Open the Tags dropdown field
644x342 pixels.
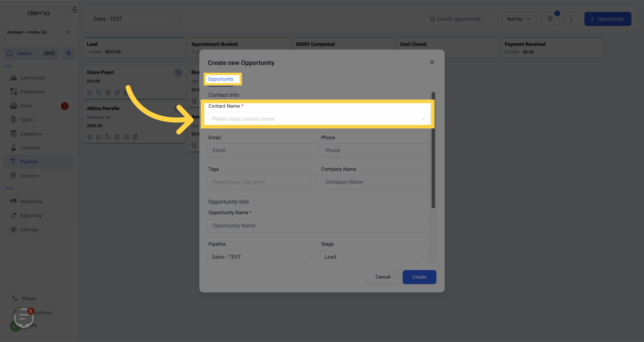coord(262,182)
